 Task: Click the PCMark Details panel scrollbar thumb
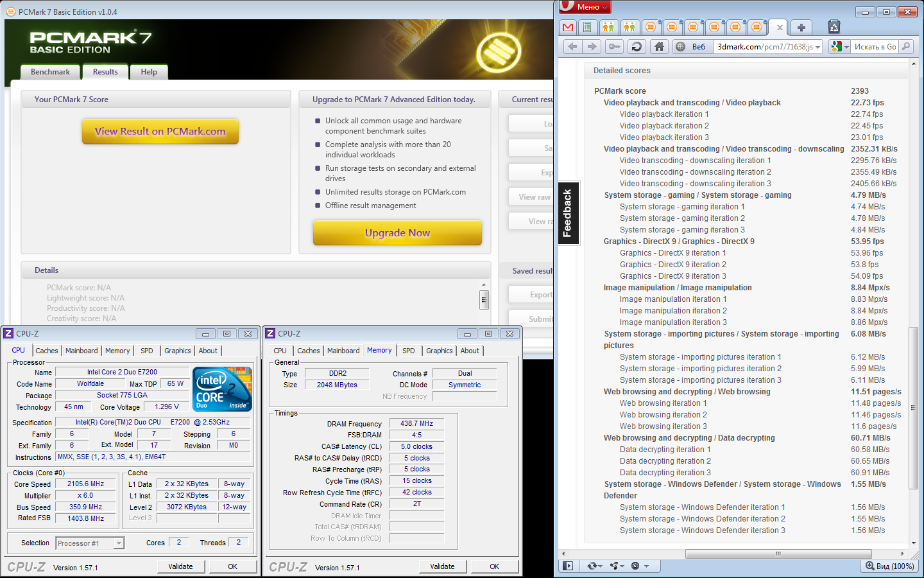coord(484,299)
